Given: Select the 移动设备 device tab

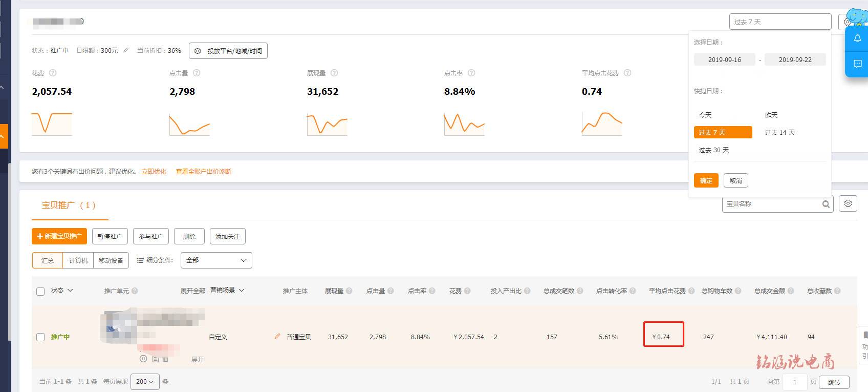Looking at the screenshot, I should 111,260.
